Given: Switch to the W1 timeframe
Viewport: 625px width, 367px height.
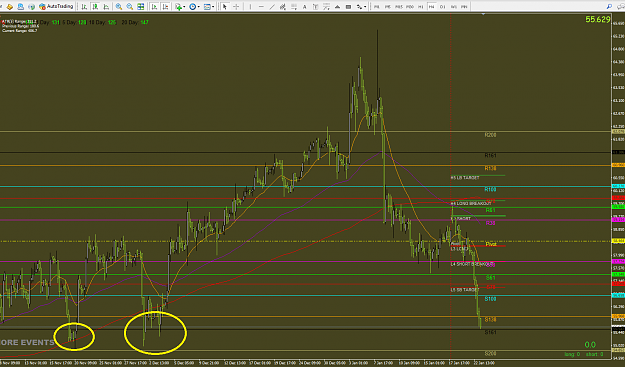Looking at the screenshot, I should (454, 7).
